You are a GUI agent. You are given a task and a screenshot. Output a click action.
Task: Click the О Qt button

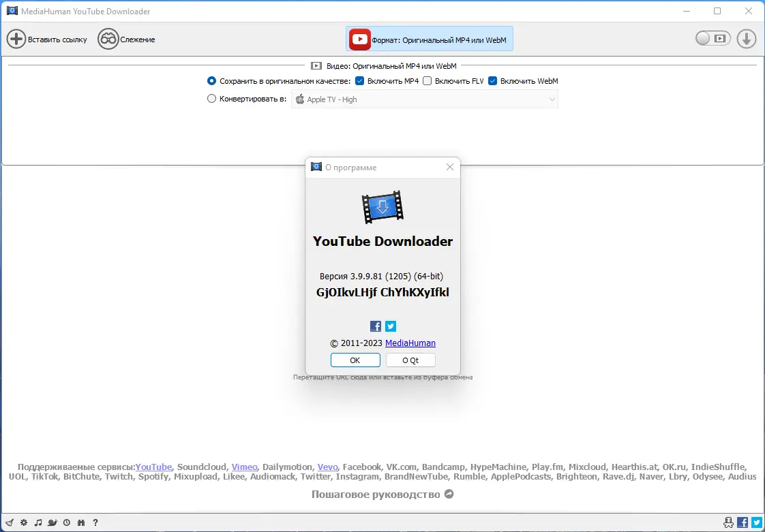410,360
